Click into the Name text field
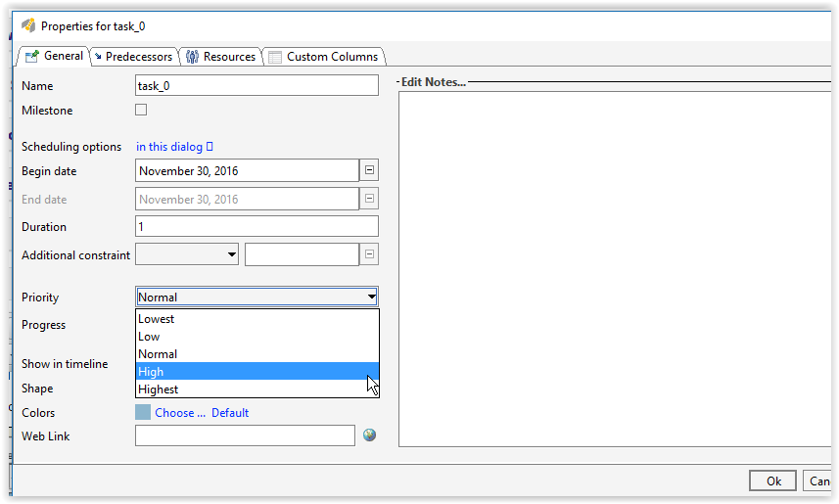 (x=256, y=86)
